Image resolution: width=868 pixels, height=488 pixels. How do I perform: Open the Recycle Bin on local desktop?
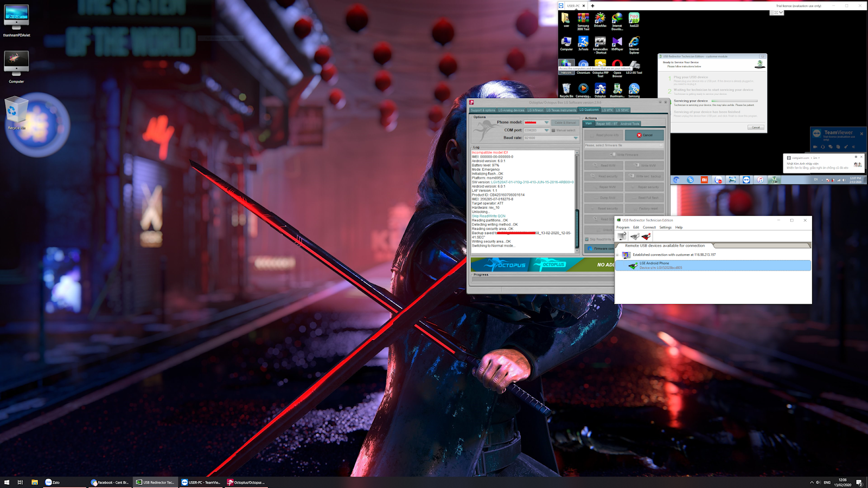16,114
